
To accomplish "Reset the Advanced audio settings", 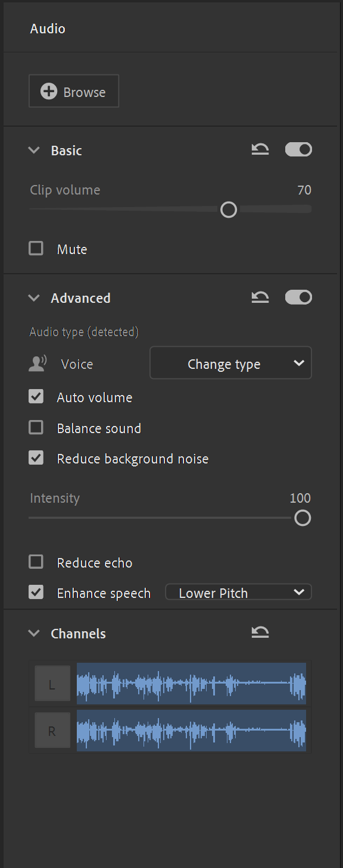I will coord(260,297).
